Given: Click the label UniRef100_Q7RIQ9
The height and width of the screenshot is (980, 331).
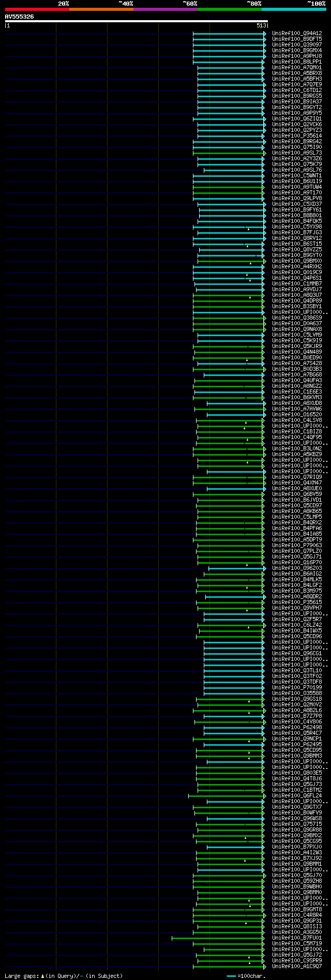Looking at the screenshot, I should pyautogui.click(x=297, y=477).
